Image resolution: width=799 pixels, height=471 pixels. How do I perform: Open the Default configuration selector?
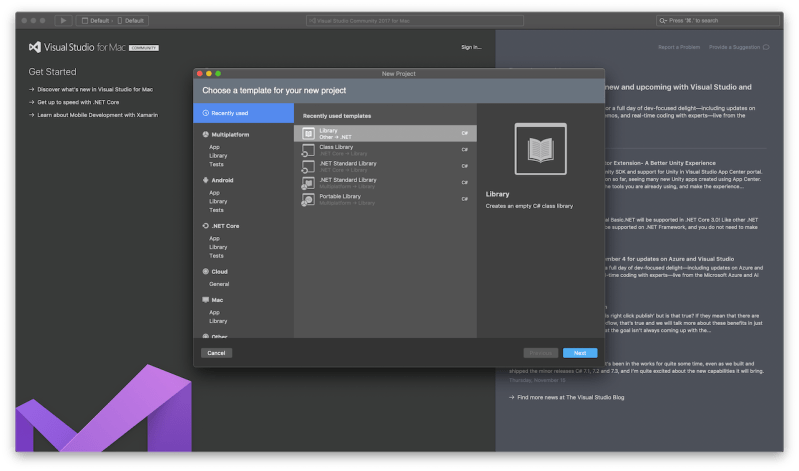(96, 21)
